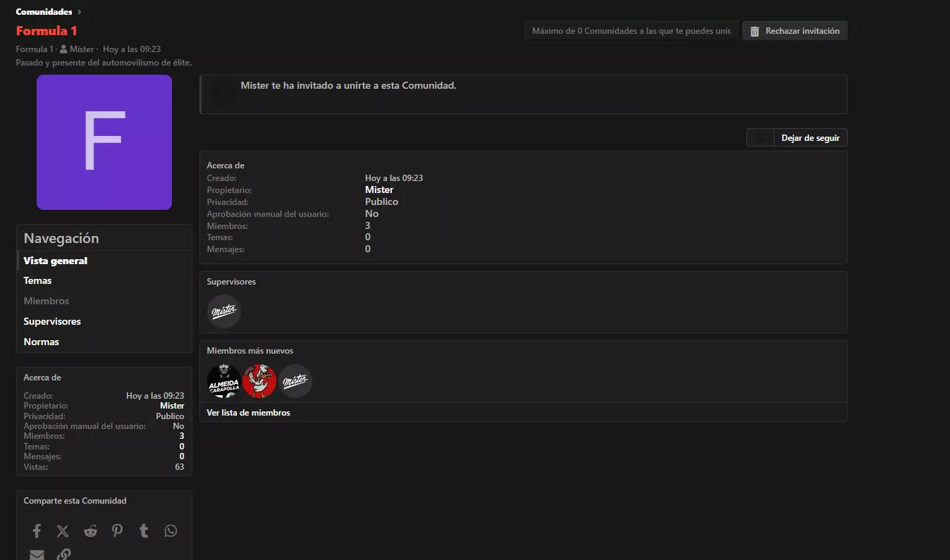Share the community on Pinterest

point(117,531)
